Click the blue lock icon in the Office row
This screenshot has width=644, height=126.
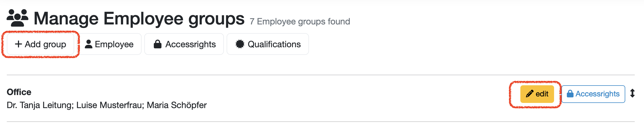tap(570, 94)
